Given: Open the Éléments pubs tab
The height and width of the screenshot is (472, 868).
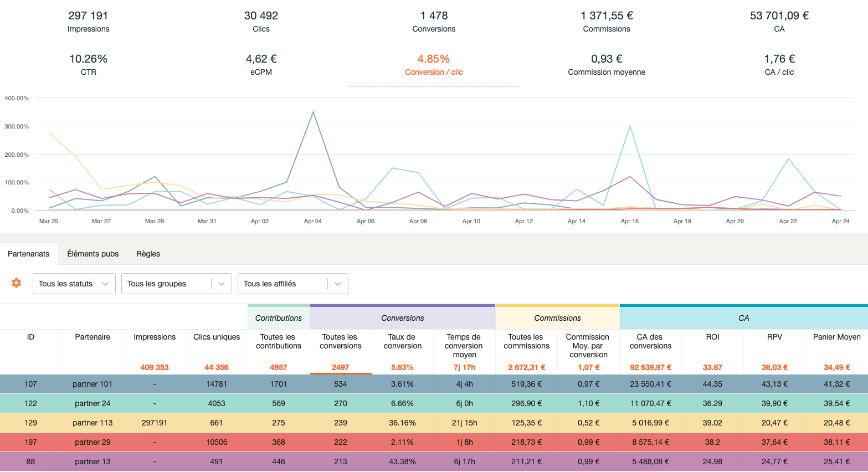Looking at the screenshot, I should point(93,254).
